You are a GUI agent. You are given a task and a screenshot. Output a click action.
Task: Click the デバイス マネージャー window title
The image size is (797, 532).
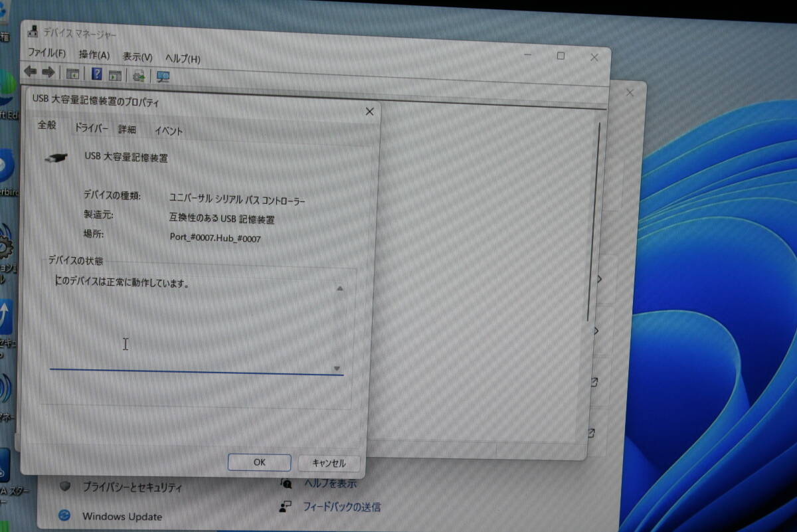pyautogui.click(x=80, y=33)
